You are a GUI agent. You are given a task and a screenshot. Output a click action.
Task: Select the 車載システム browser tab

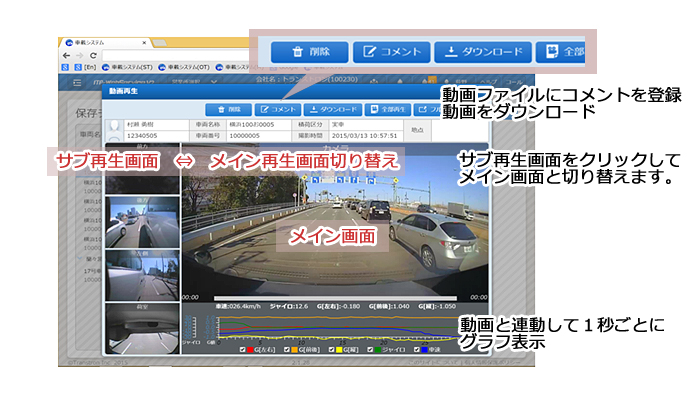point(105,43)
